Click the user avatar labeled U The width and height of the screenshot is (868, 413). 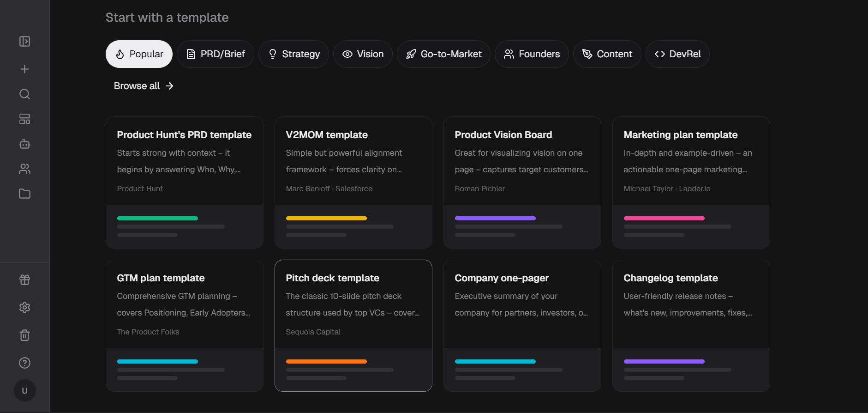(25, 390)
